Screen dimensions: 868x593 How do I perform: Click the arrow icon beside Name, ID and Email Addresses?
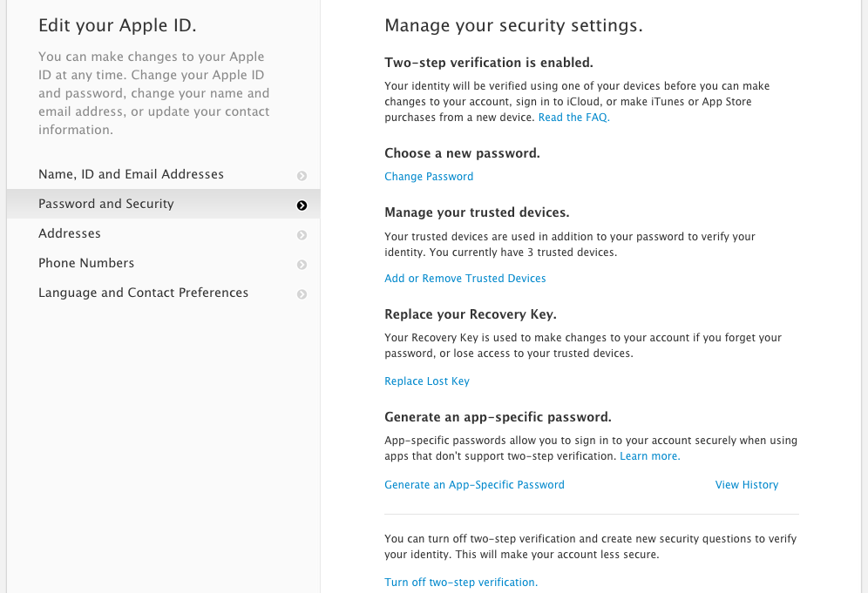pos(302,176)
